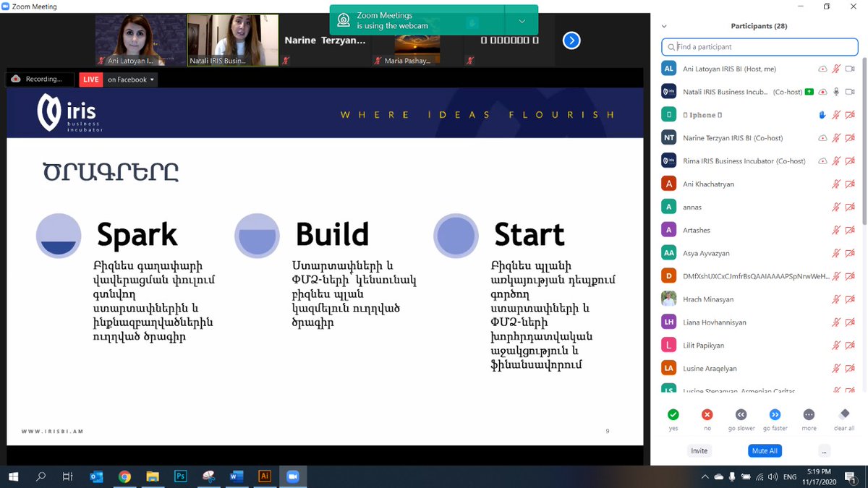
Task: Collapse the Participants panel chevron
Action: [x=664, y=26]
